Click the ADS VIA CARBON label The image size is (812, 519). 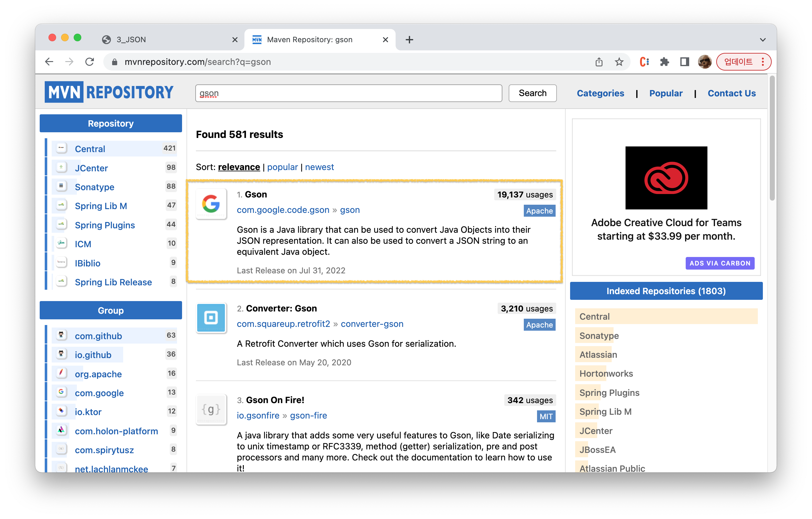click(720, 263)
